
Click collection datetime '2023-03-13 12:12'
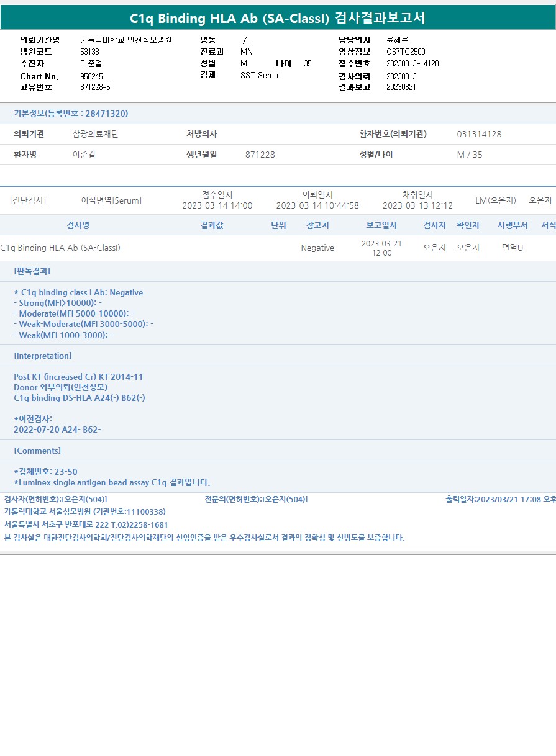[417, 205]
